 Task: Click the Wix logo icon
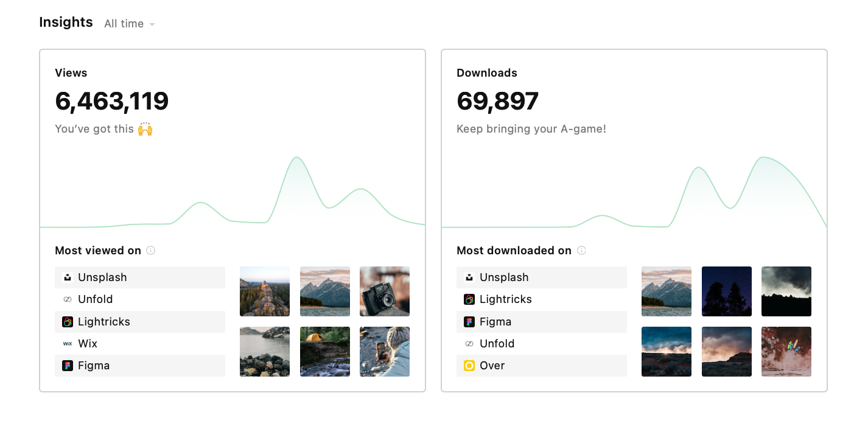[x=68, y=344]
